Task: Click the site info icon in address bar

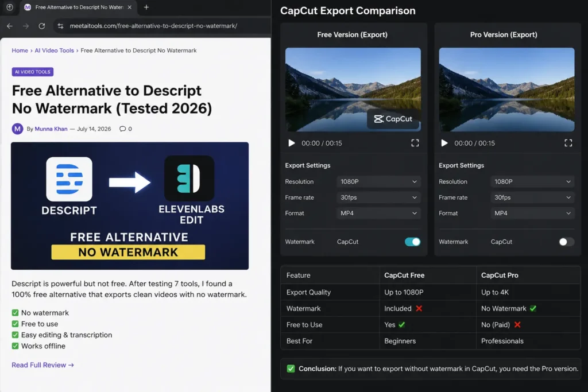Action: pyautogui.click(x=60, y=26)
